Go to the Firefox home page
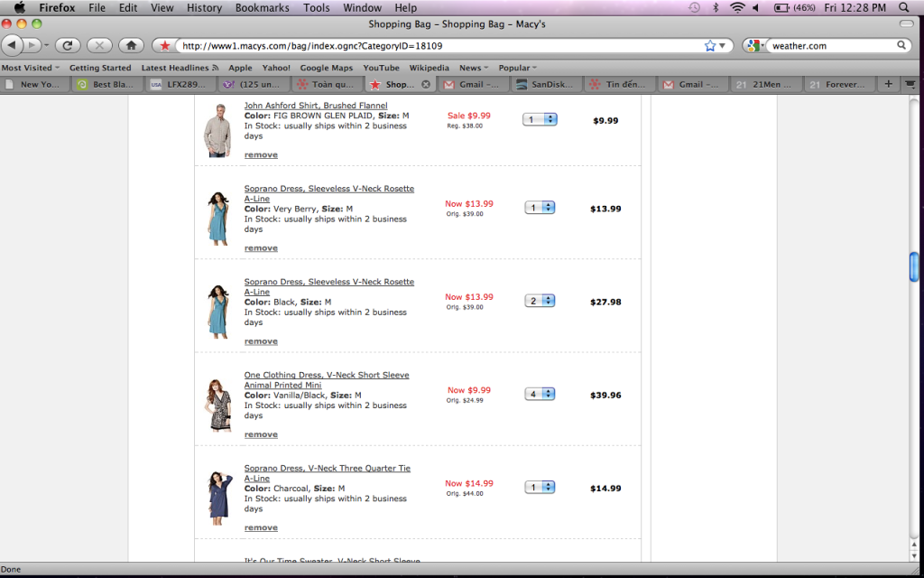This screenshot has height=578, width=924. click(131, 45)
